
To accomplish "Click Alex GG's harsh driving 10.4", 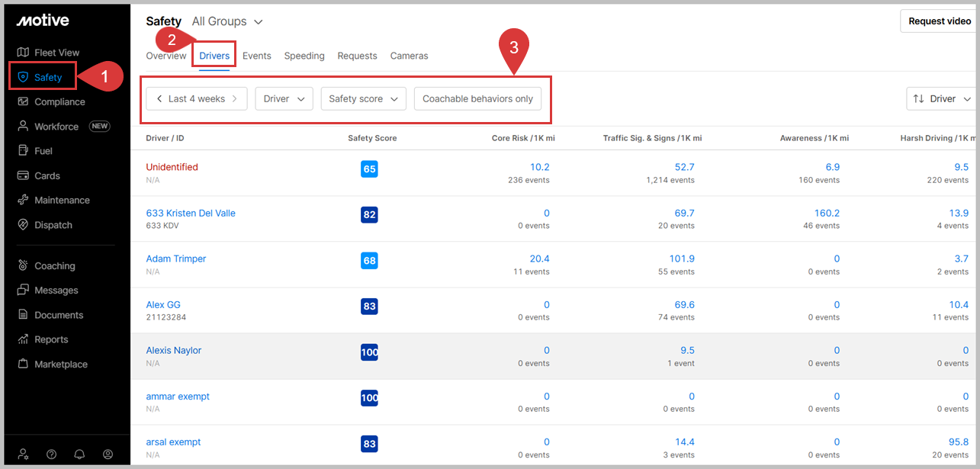I will 959,304.
